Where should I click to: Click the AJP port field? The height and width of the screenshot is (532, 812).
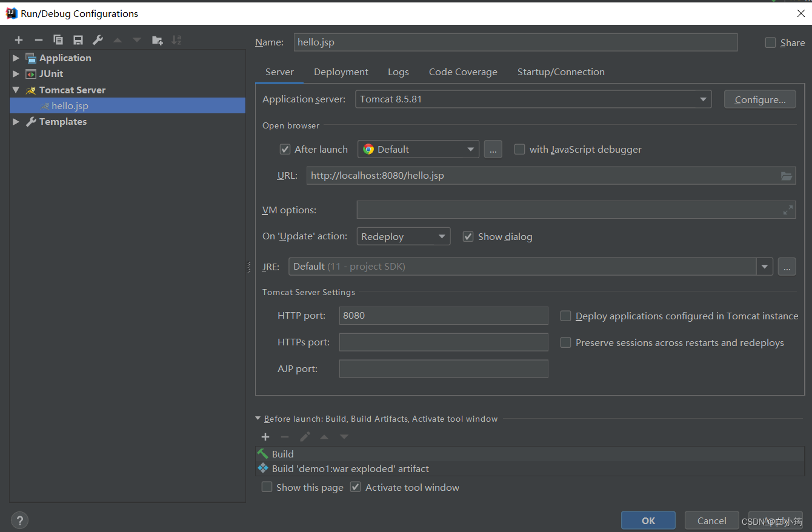pos(444,369)
